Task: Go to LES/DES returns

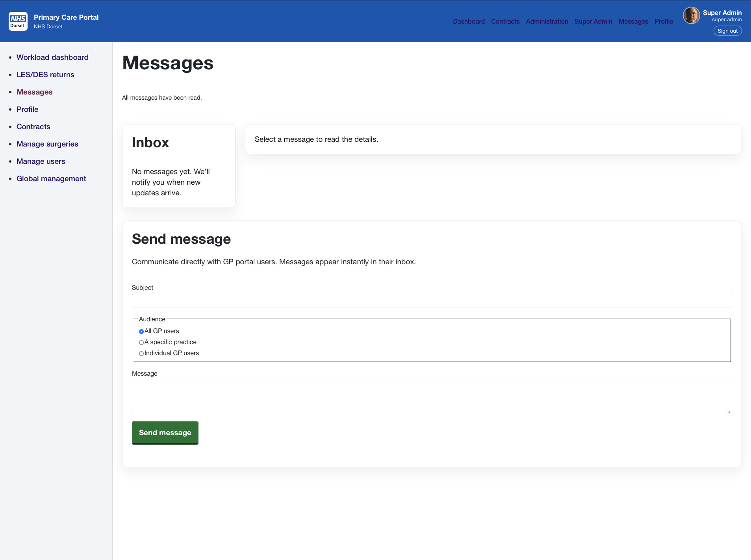Action: pos(45,74)
